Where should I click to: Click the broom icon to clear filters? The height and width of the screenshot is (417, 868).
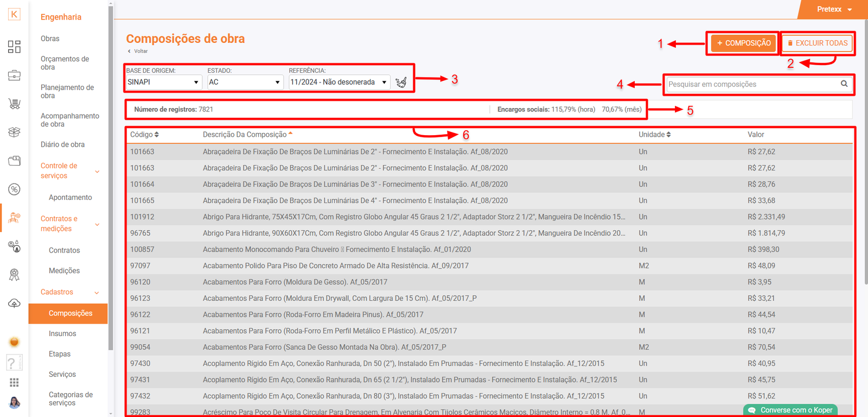pos(401,82)
